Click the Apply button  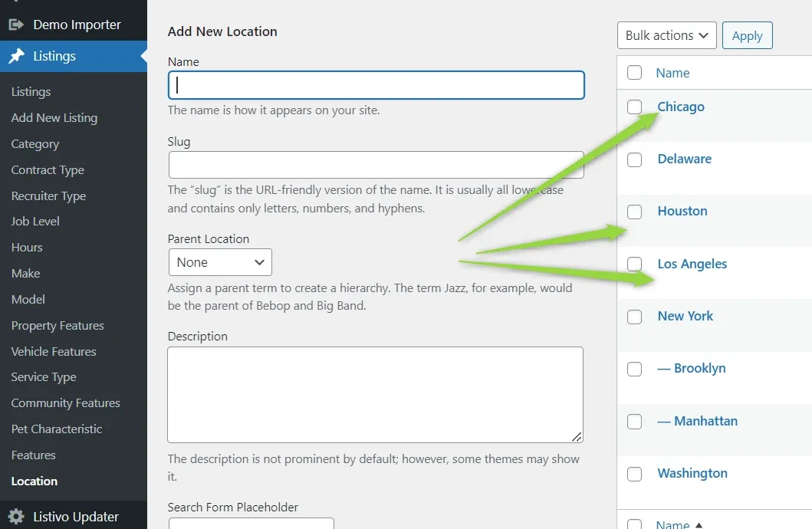[x=748, y=35]
